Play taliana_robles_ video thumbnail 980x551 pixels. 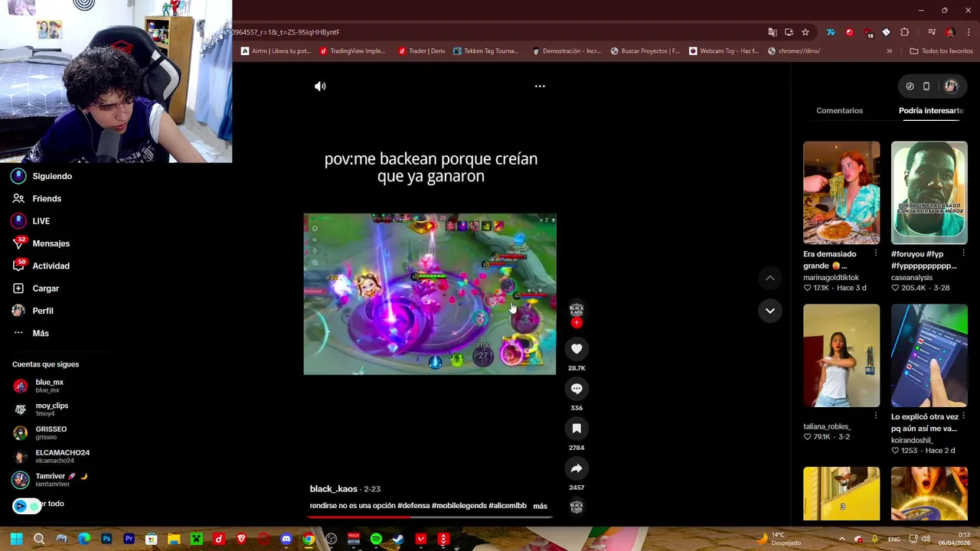point(841,356)
